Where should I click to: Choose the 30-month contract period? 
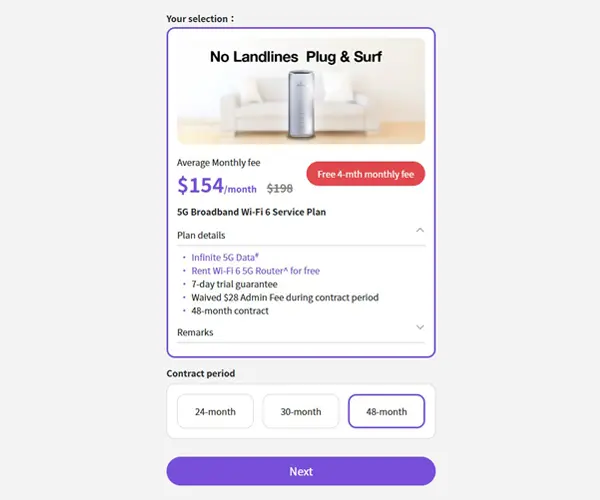click(x=301, y=412)
